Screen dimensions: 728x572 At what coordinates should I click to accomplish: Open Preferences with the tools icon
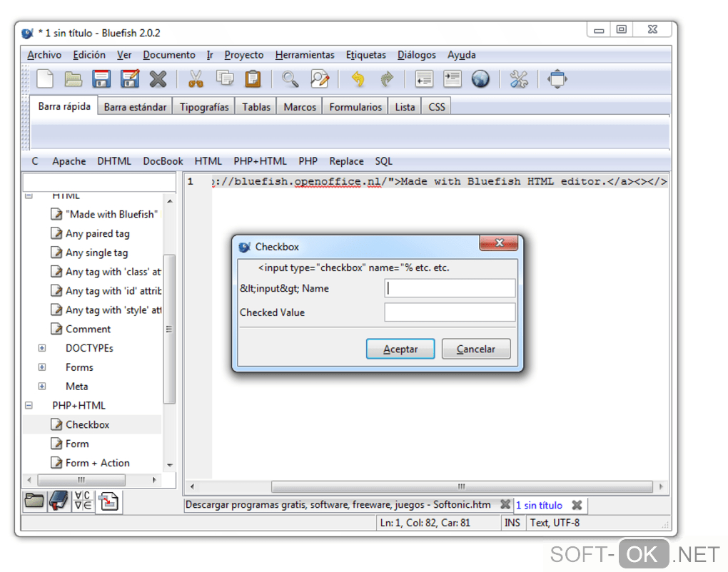pos(519,79)
